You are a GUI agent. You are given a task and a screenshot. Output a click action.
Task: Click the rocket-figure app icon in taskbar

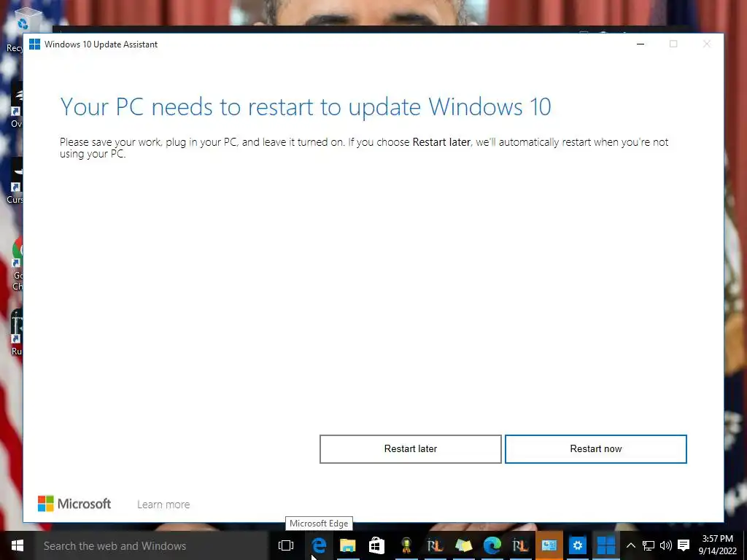(406, 545)
